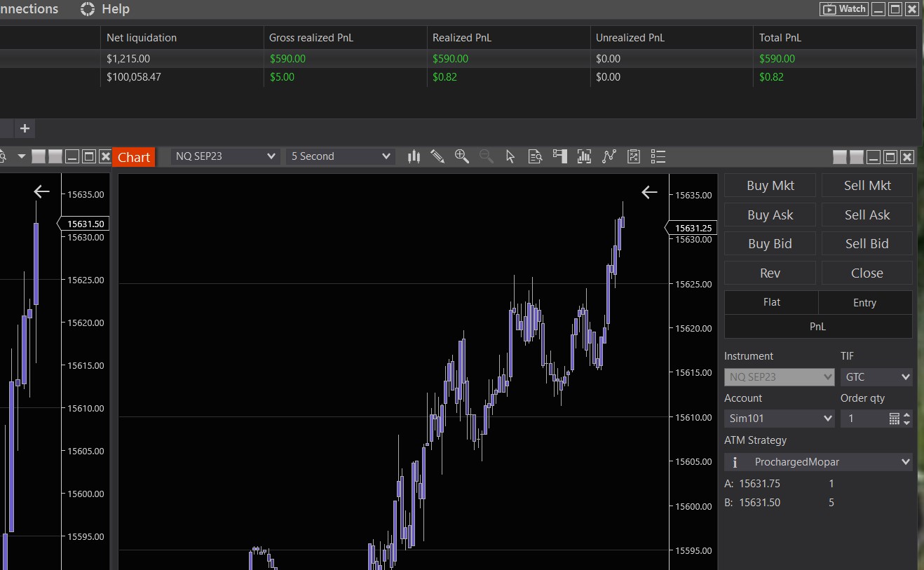This screenshot has height=570, width=924.
Task: Minimize the left chart window
Action: click(72, 156)
